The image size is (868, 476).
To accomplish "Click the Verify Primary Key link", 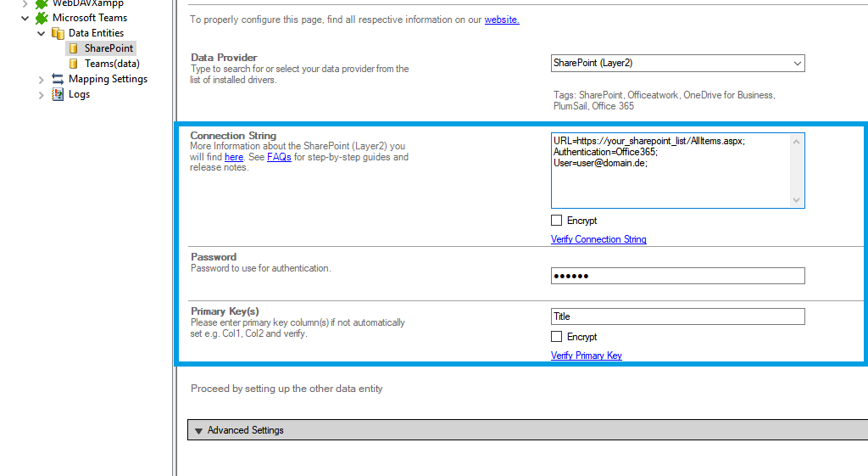I will coord(586,356).
